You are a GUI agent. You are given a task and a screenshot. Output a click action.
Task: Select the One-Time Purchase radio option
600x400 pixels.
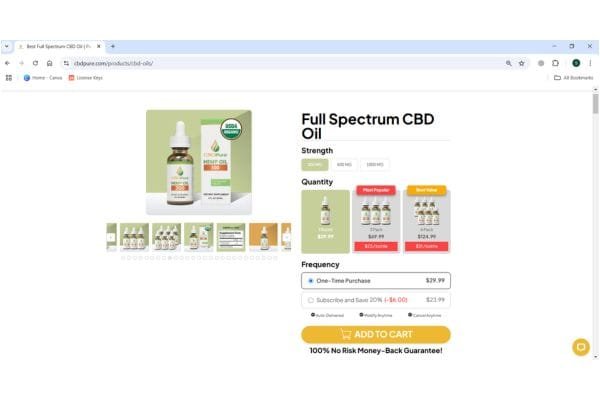(x=376, y=281)
